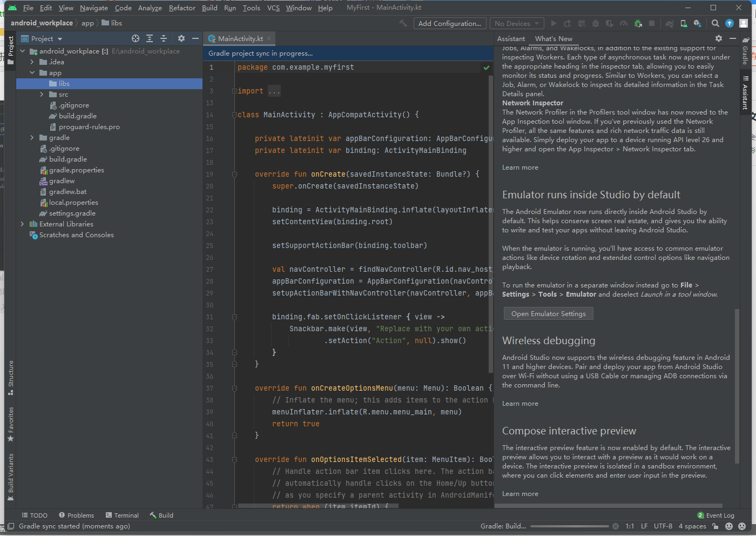Click the Search Everywhere magnifier icon
Screen dimensions: 756x536
tap(715, 23)
